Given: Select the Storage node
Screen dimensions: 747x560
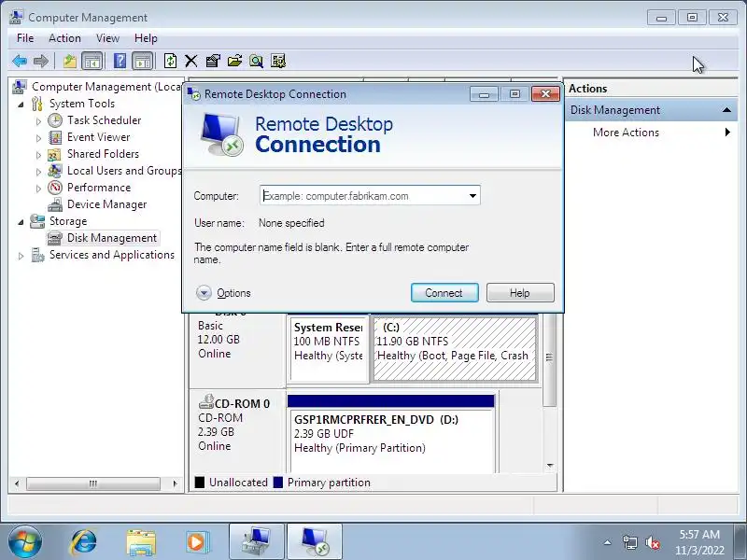Looking at the screenshot, I should click(x=68, y=221).
